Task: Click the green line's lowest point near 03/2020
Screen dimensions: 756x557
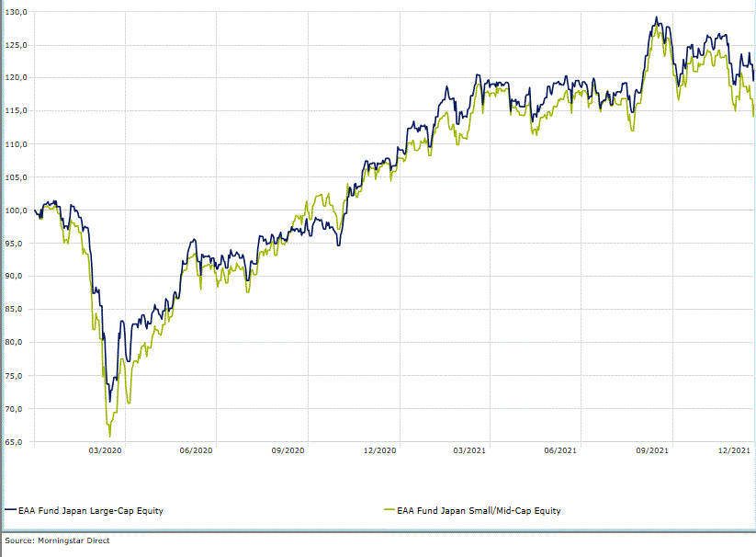Action: 109,436
